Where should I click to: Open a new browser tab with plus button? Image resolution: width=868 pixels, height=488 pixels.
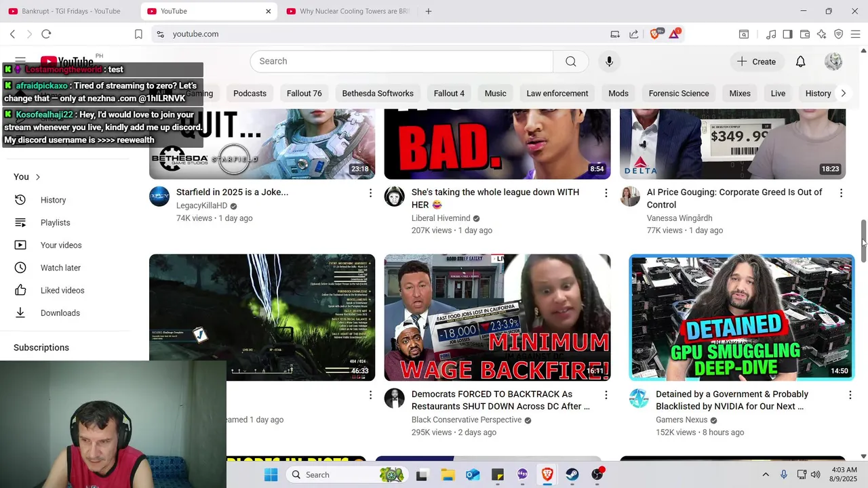(x=428, y=11)
